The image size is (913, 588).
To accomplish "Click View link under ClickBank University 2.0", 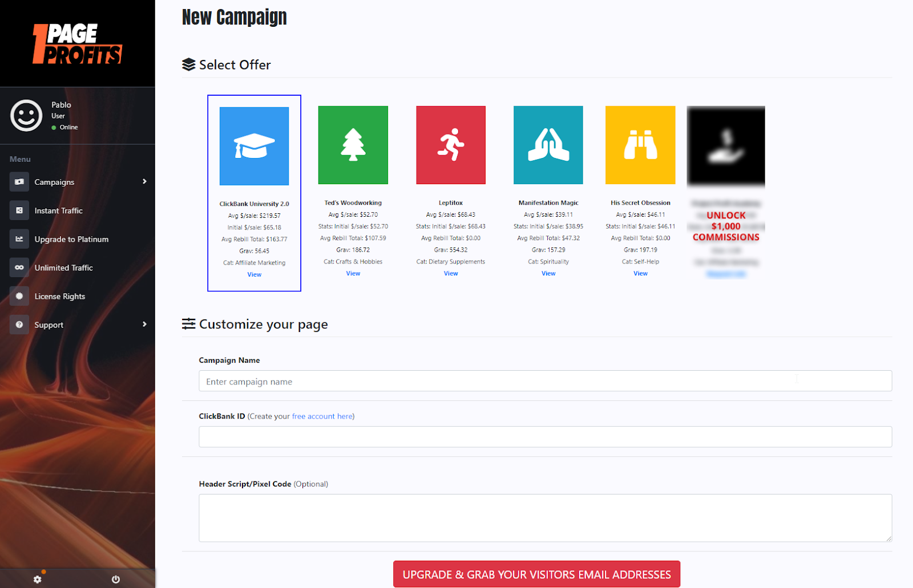I will (254, 274).
